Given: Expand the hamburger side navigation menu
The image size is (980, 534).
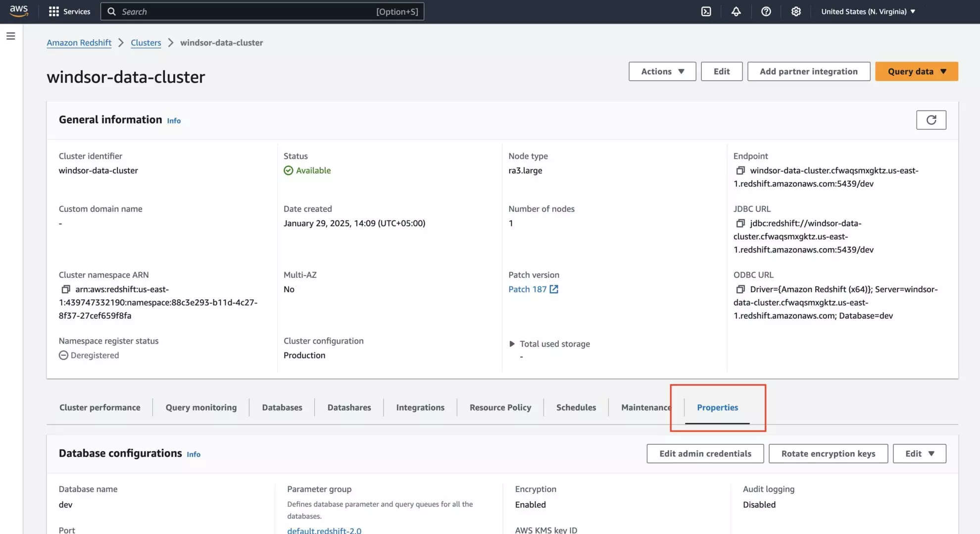Looking at the screenshot, I should pos(11,36).
